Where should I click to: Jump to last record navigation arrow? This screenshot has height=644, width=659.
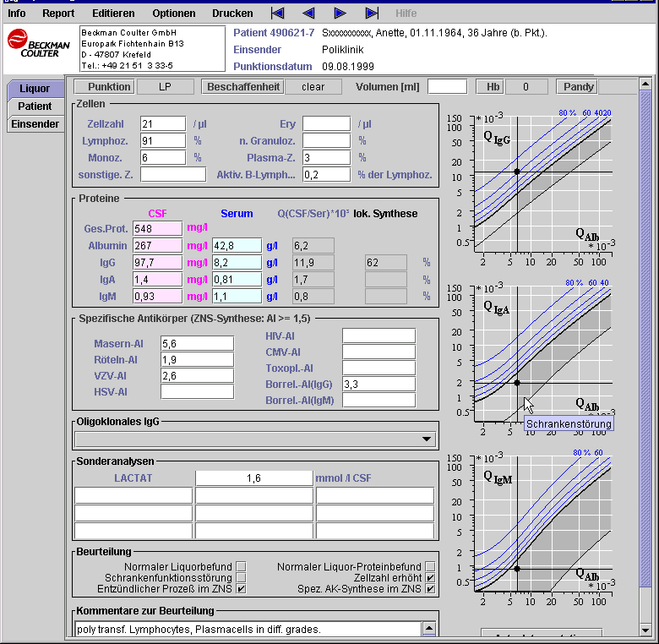(372, 14)
